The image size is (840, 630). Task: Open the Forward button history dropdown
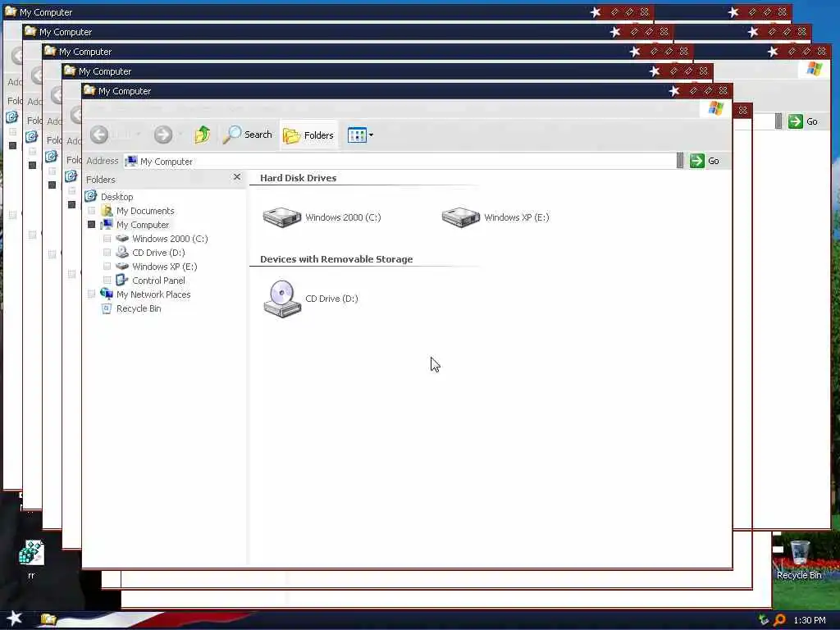180,135
